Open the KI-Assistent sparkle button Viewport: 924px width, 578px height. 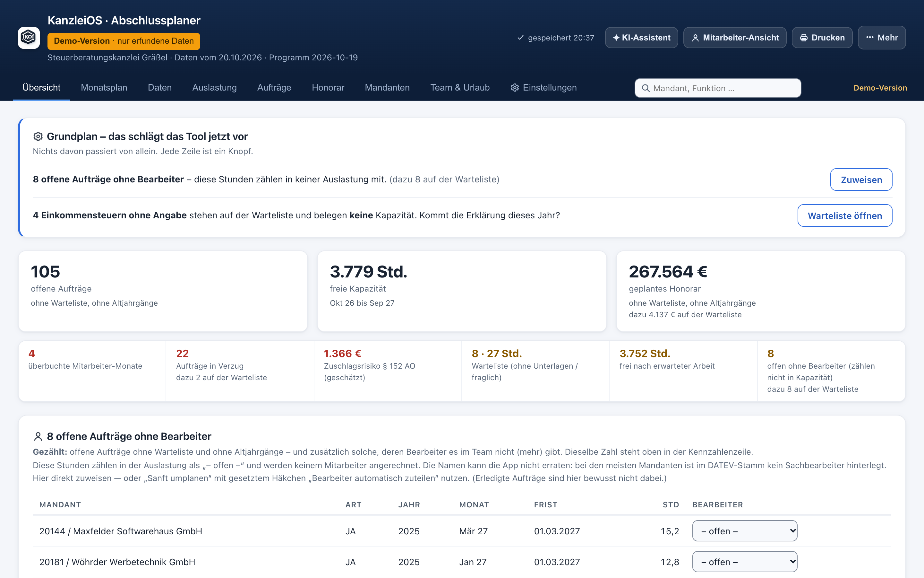[641, 38]
